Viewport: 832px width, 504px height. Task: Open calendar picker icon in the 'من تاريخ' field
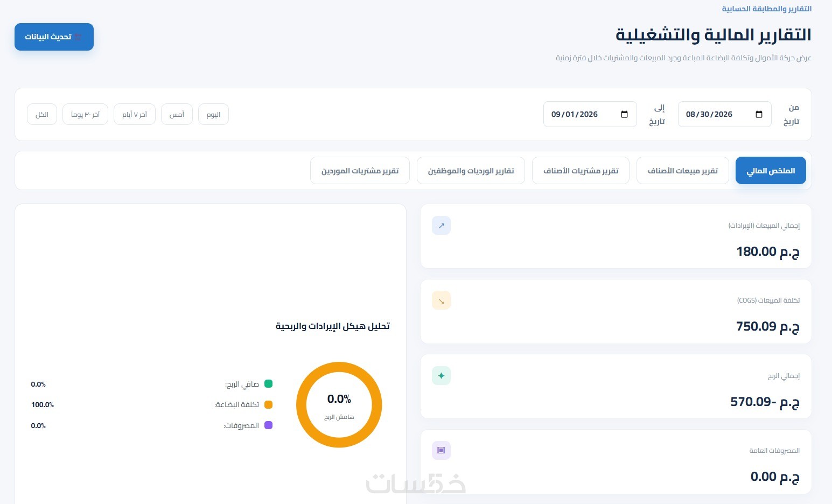(759, 114)
